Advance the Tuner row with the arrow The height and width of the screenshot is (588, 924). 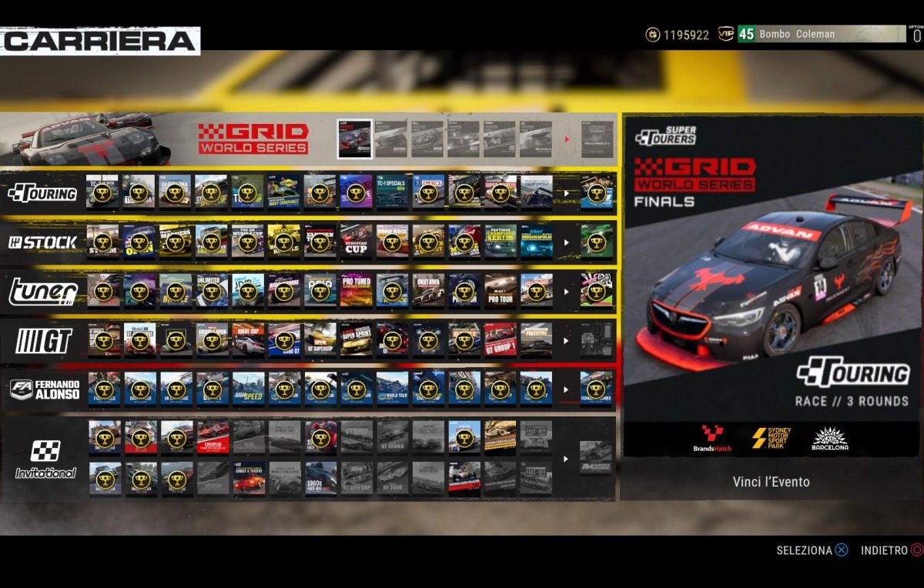tap(567, 292)
